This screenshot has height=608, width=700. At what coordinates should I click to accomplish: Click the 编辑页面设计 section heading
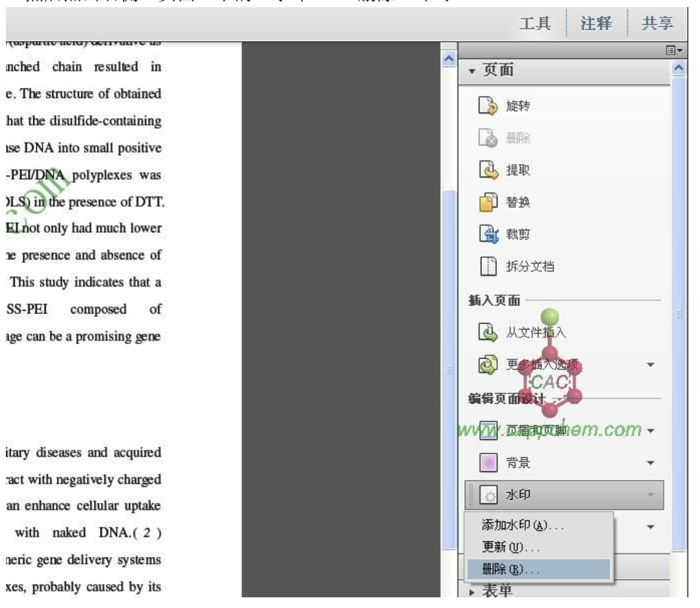tap(507, 398)
